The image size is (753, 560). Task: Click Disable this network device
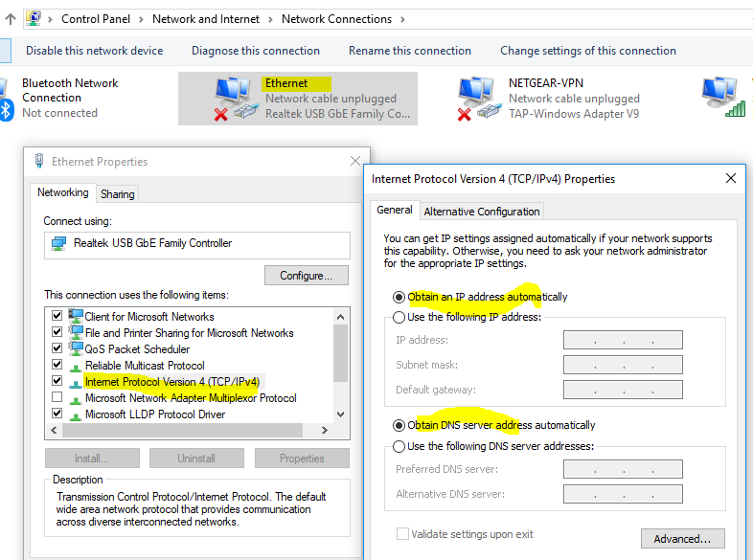point(94,51)
